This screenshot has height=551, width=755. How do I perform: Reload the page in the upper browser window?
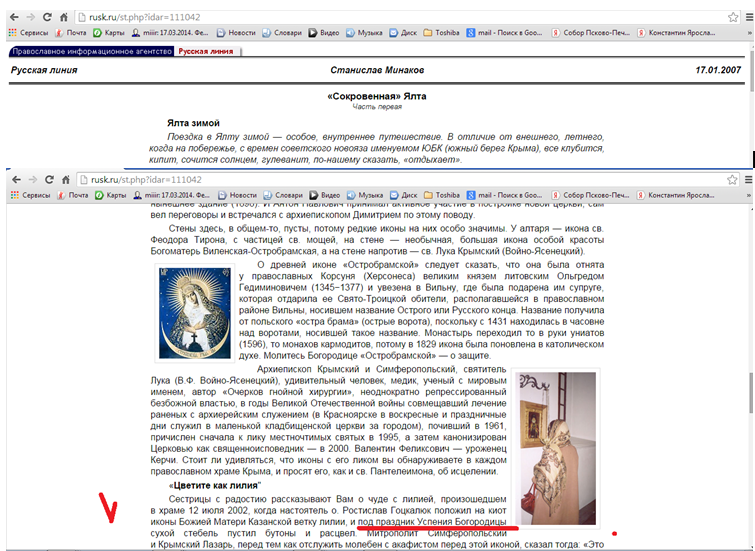[x=47, y=17]
